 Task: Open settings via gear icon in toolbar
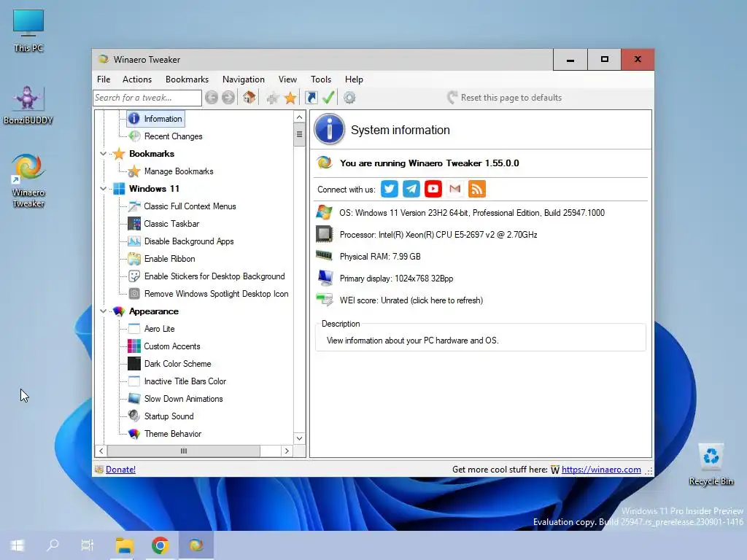349,98
